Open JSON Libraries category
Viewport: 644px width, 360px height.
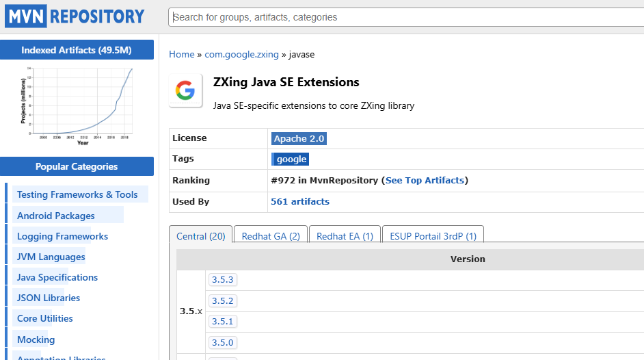49,298
